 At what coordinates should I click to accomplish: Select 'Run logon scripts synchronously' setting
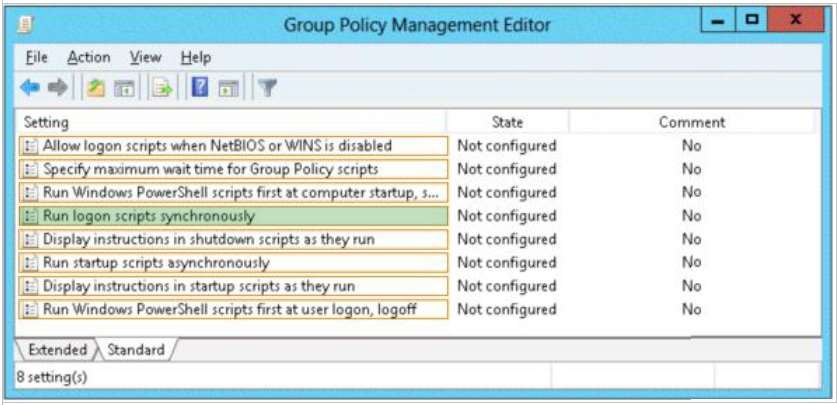pos(233,216)
